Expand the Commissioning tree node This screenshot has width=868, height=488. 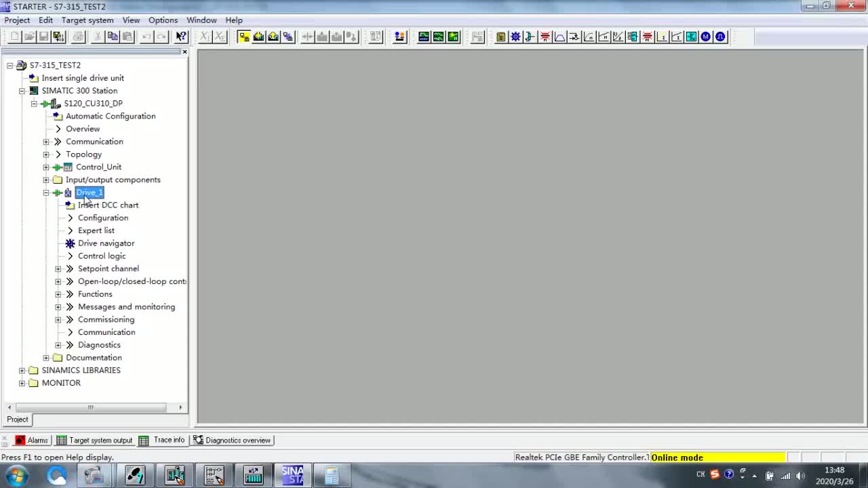coord(58,320)
